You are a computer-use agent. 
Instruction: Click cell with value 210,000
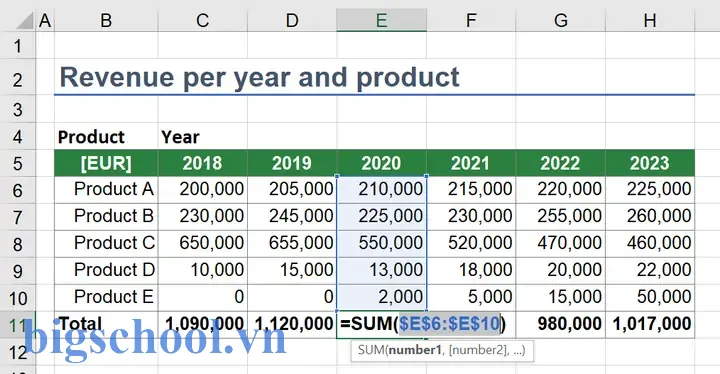pos(382,189)
